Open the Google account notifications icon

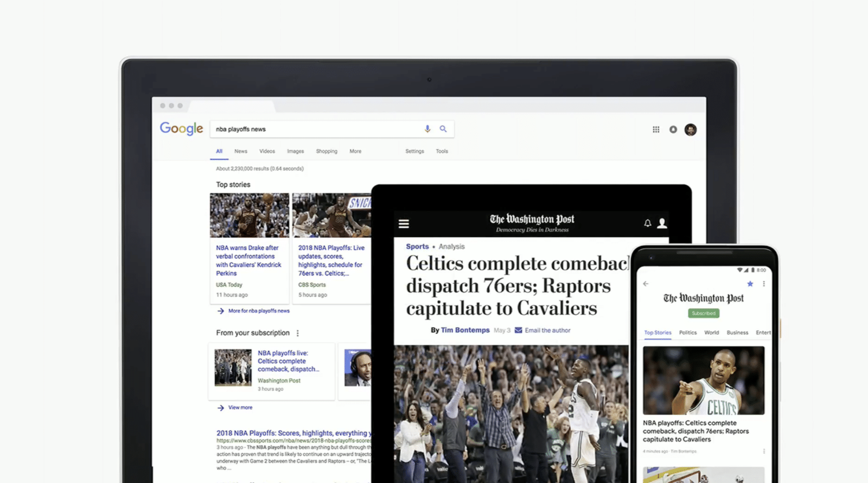click(673, 130)
